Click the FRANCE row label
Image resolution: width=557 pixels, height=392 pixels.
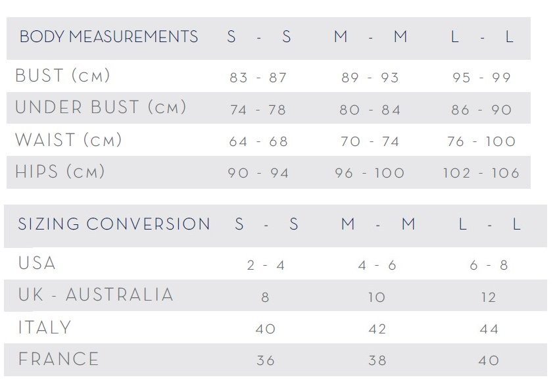point(59,358)
